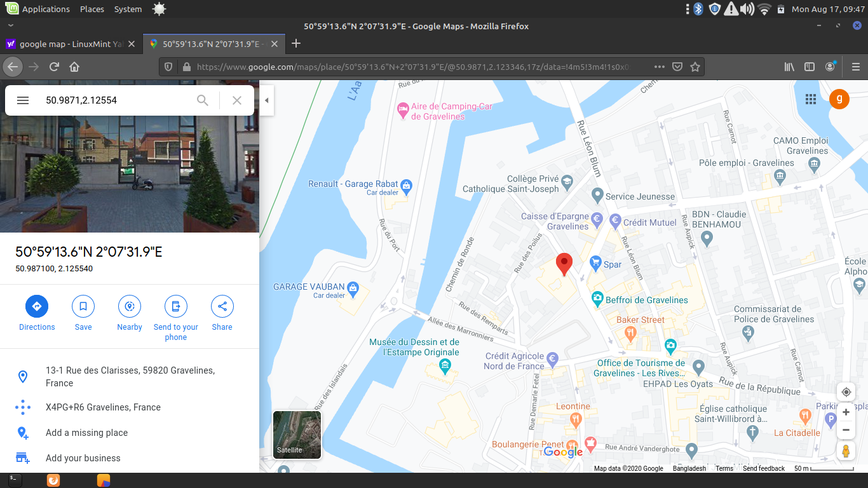Zoom in on the map
The image size is (868, 488).
point(846,412)
